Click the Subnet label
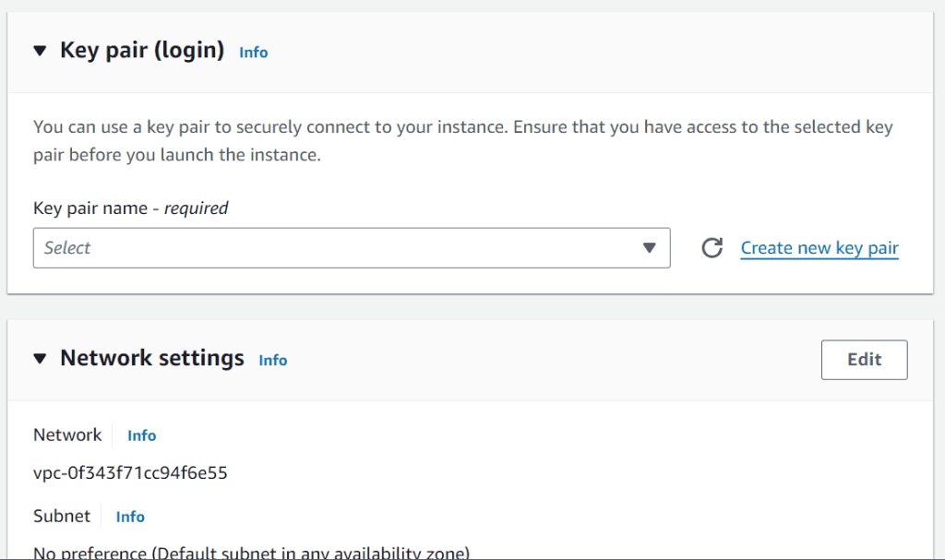 61,517
